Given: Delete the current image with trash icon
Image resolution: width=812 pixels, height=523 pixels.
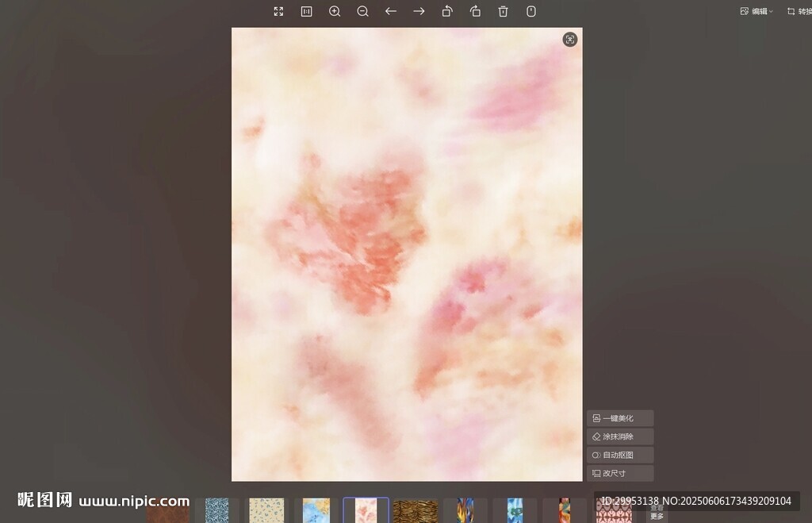Looking at the screenshot, I should click(x=503, y=11).
